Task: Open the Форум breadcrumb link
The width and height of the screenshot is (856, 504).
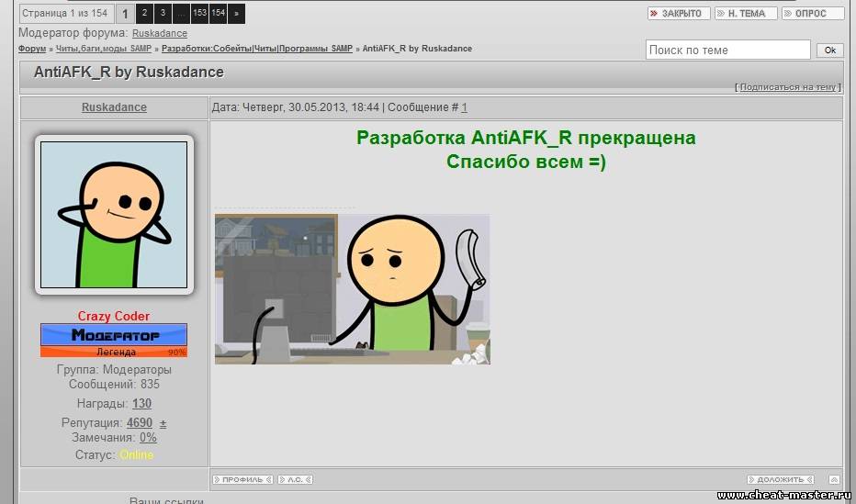Action: 31,49
